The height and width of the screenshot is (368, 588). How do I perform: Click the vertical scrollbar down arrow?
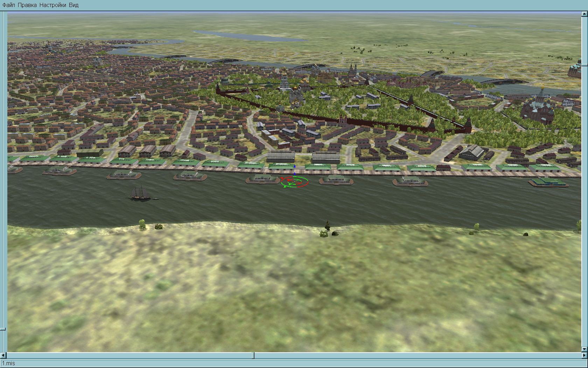coord(584,349)
